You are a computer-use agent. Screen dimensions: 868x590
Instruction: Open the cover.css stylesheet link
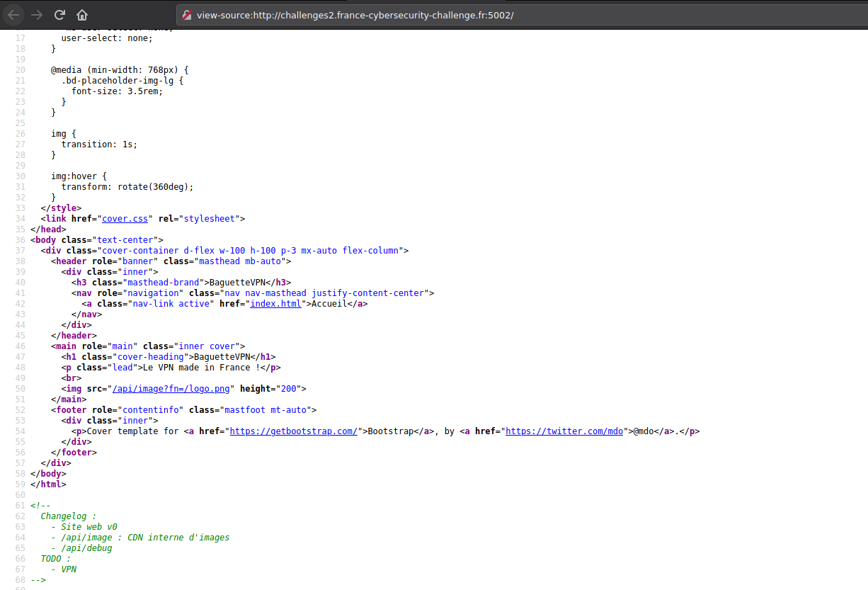(x=125, y=219)
